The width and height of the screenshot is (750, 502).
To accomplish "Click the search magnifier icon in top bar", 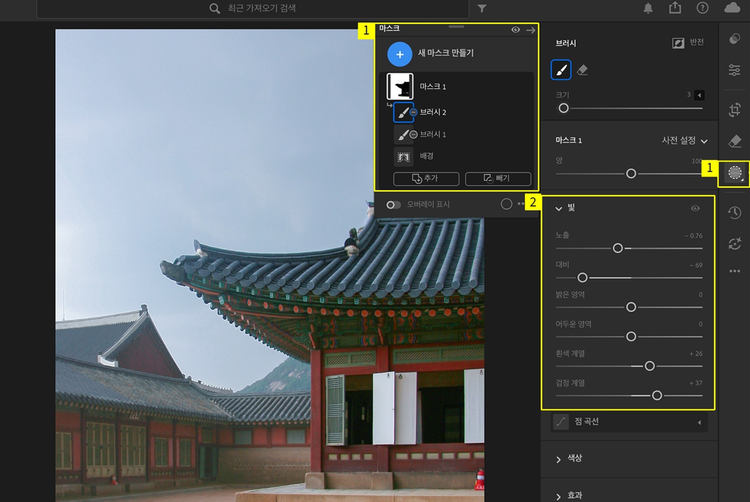I will click(x=214, y=8).
